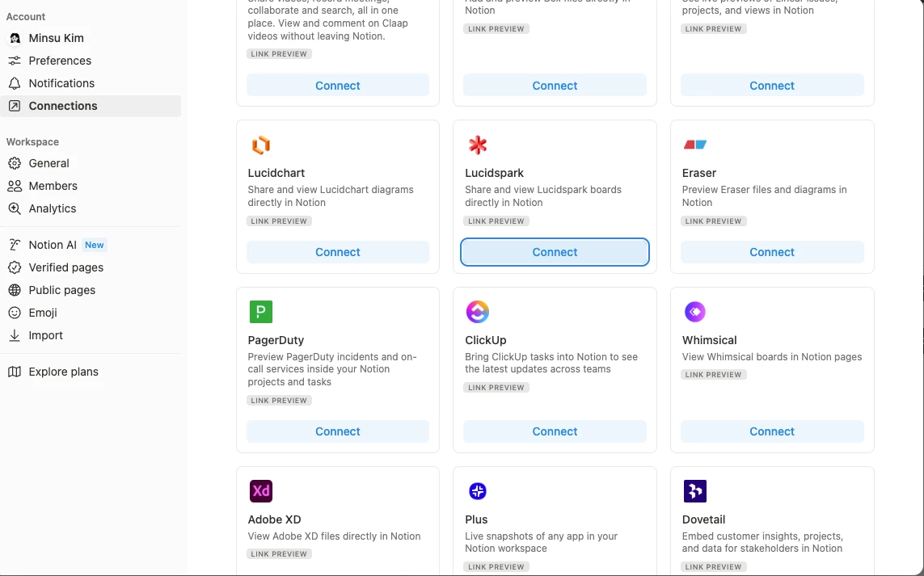This screenshot has width=924, height=576.
Task: Click the Eraser app logo icon
Action: tap(694, 145)
